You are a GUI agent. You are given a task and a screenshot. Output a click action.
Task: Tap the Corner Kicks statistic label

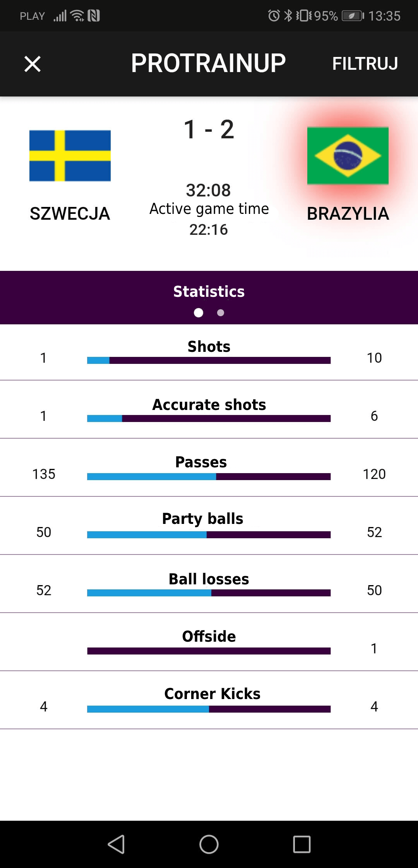pos(212,694)
